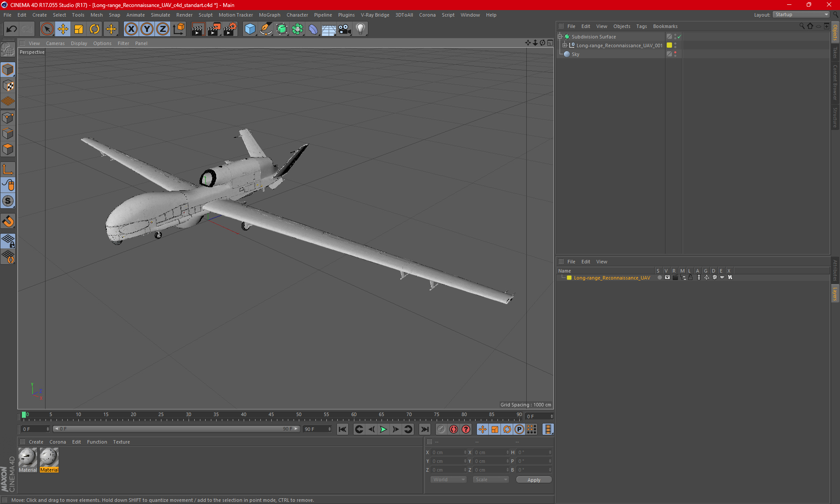Enable record active objects

[x=441, y=429]
